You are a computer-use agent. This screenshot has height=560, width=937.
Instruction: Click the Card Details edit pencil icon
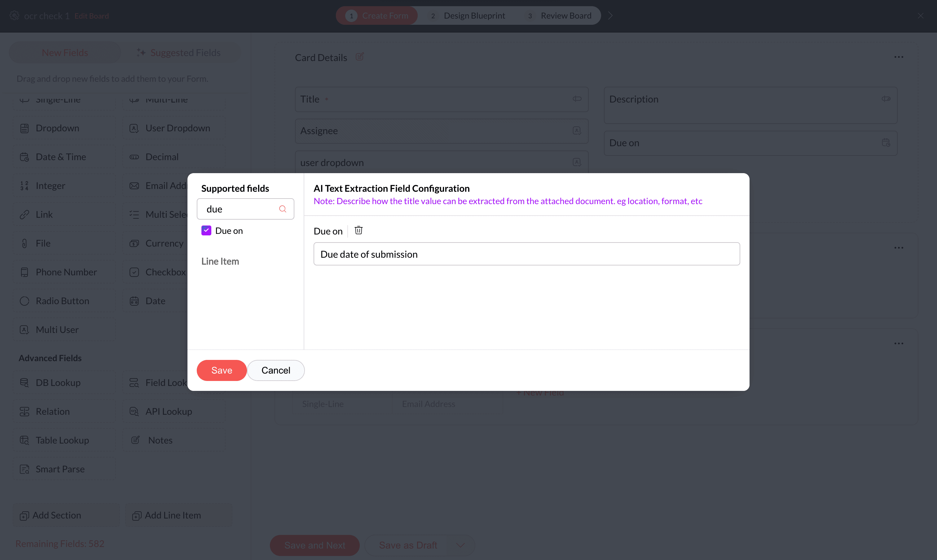(359, 57)
